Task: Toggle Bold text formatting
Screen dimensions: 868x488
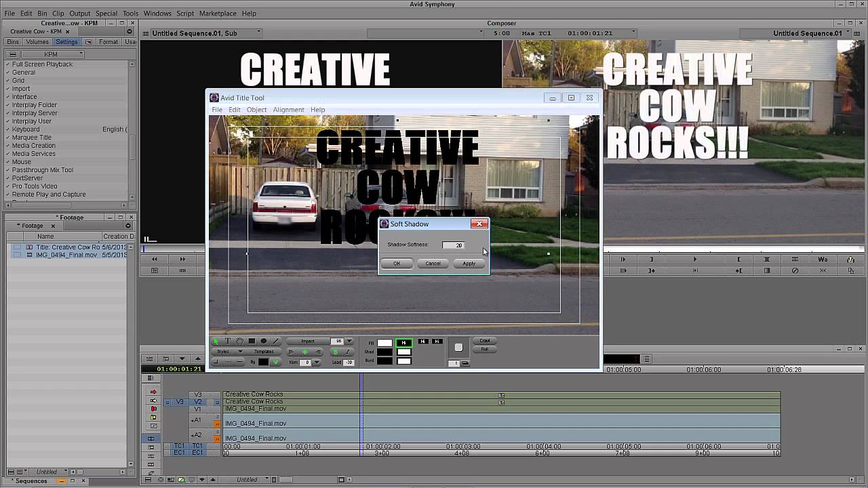Action: (x=335, y=352)
